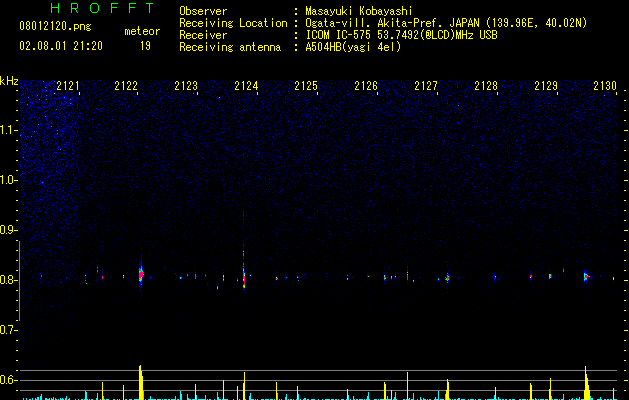Click the 2130 time marker

605,86
